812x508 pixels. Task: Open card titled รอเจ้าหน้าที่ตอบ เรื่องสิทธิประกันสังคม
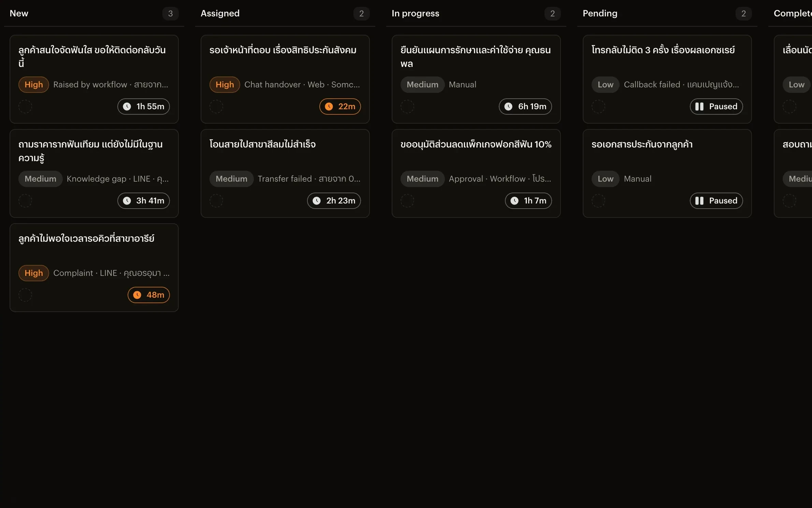(285, 79)
